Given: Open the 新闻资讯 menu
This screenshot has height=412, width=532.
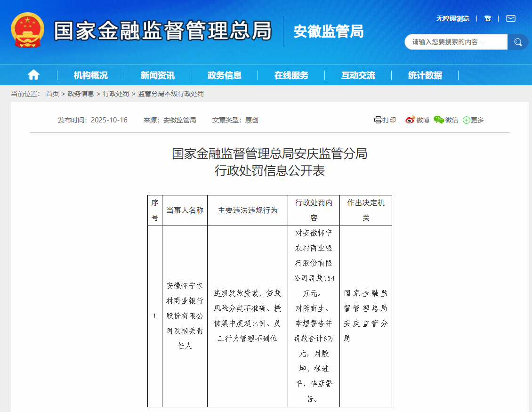Looking at the screenshot, I should [157, 75].
